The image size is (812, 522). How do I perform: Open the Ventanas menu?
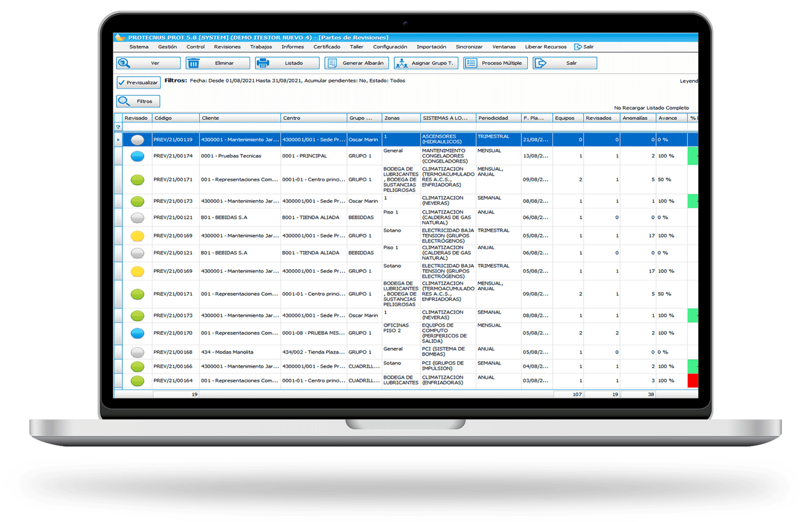click(504, 47)
